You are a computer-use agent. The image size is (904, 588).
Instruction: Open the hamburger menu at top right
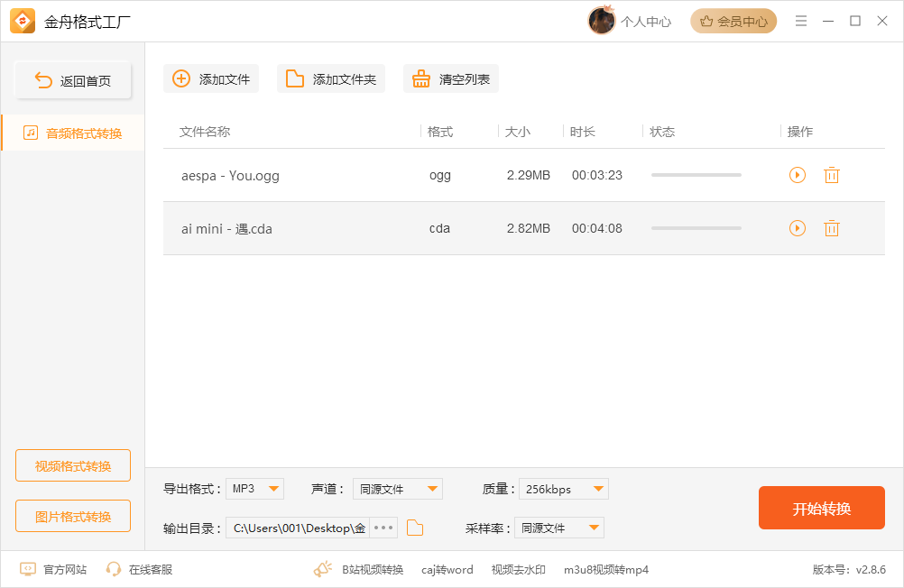pos(800,21)
